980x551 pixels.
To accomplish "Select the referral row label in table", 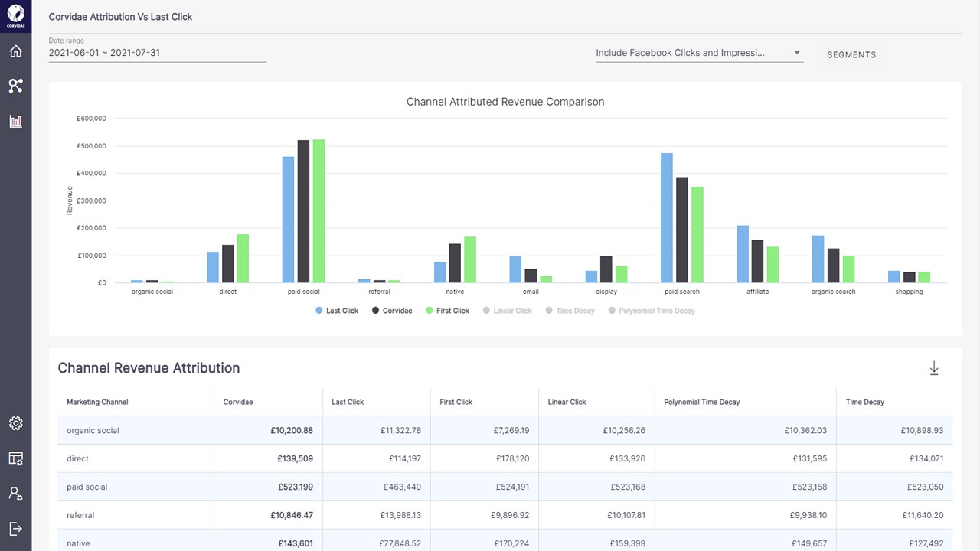I will (81, 515).
